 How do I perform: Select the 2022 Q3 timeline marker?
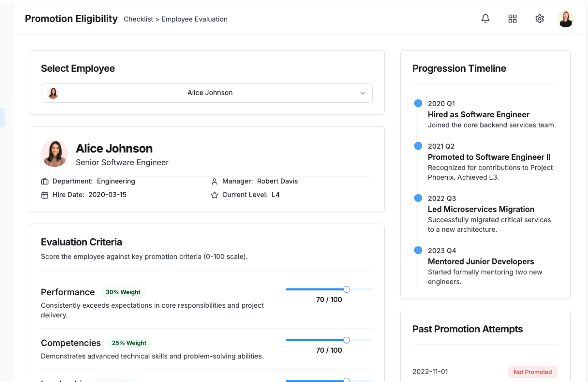click(x=418, y=198)
